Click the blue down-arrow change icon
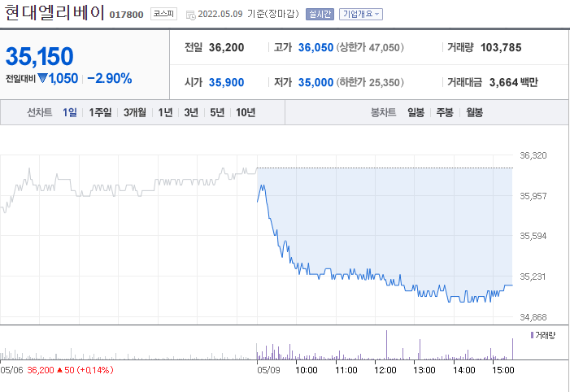Viewport: 570px width, 392px height. 42,78
